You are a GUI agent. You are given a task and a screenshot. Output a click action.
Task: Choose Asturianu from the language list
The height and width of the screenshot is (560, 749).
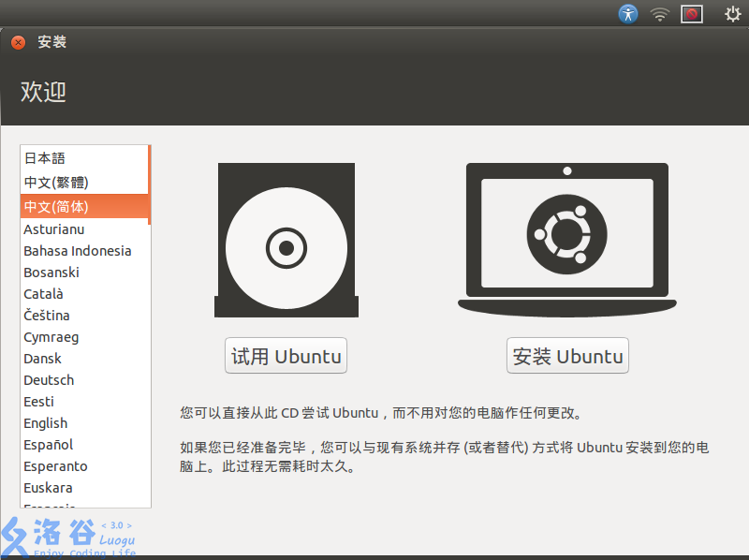coord(84,229)
